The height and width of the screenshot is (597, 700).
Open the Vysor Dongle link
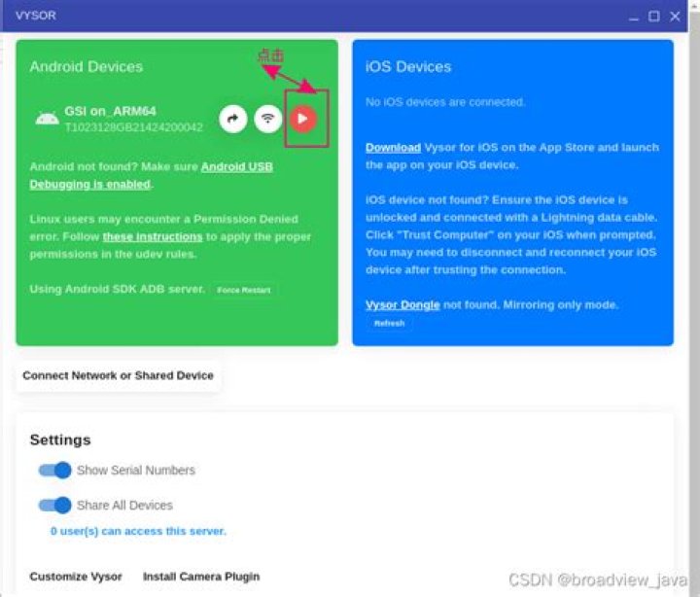coord(402,305)
